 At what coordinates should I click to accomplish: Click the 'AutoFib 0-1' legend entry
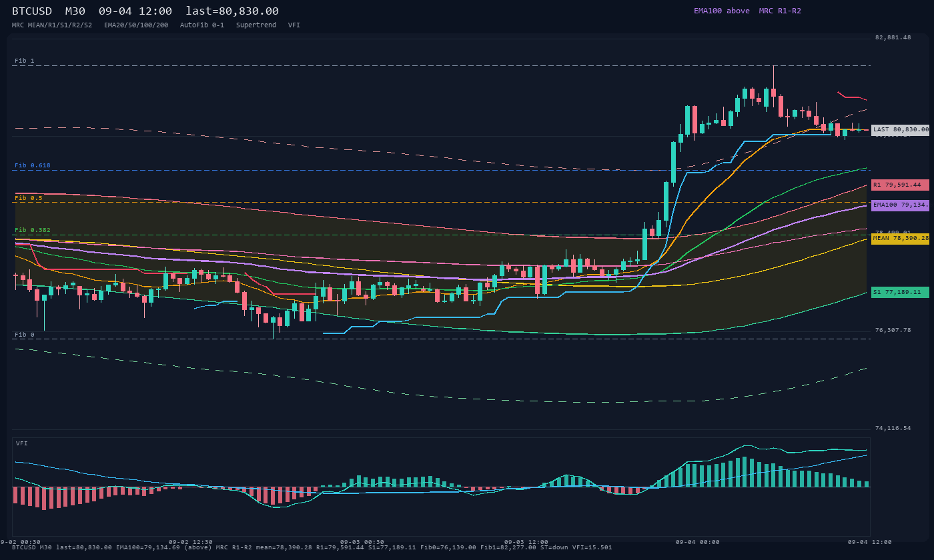(202, 25)
